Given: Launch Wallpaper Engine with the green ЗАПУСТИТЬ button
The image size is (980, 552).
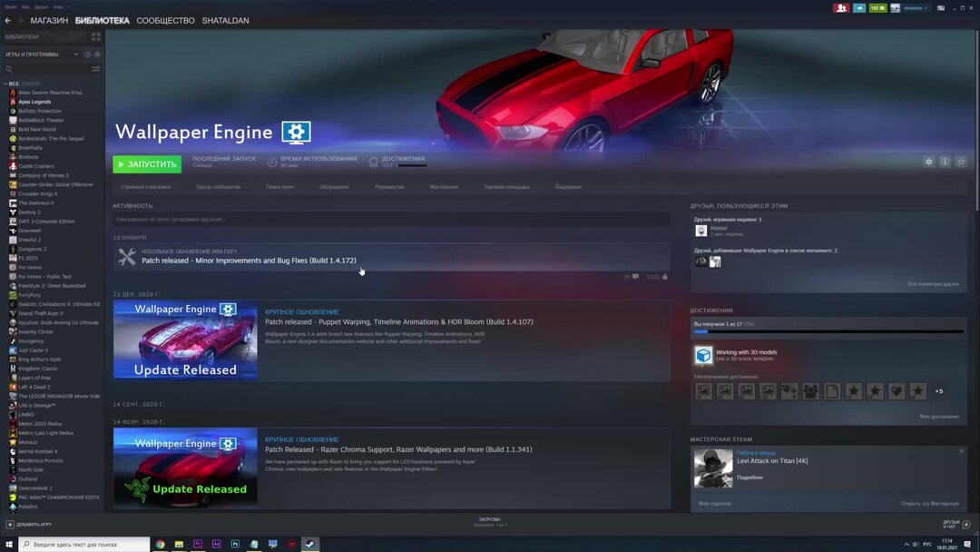Looking at the screenshot, I should 147,163.
